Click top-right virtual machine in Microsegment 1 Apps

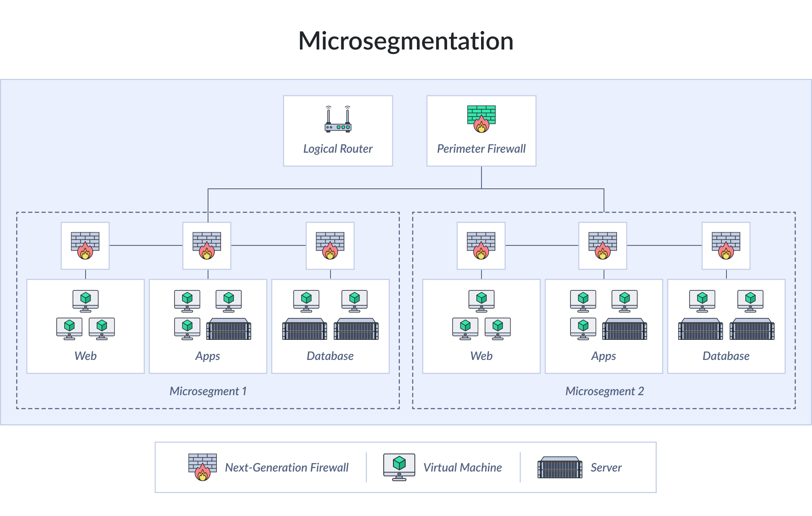tap(229, 301)
